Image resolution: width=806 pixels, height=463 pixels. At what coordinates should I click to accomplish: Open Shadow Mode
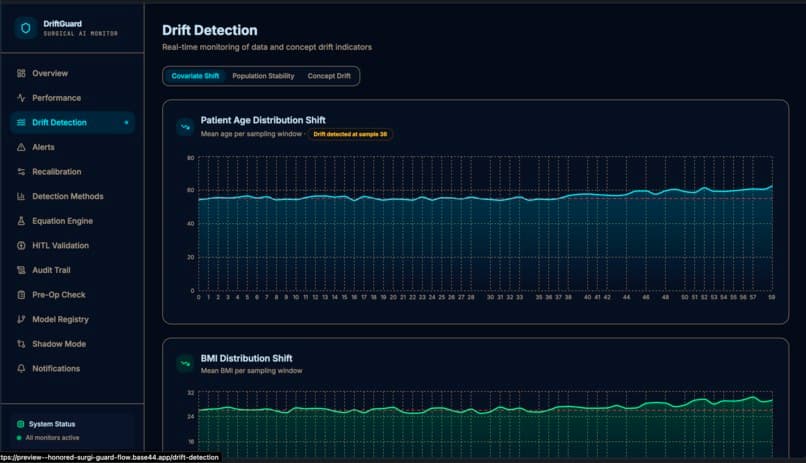pos(72,344)
